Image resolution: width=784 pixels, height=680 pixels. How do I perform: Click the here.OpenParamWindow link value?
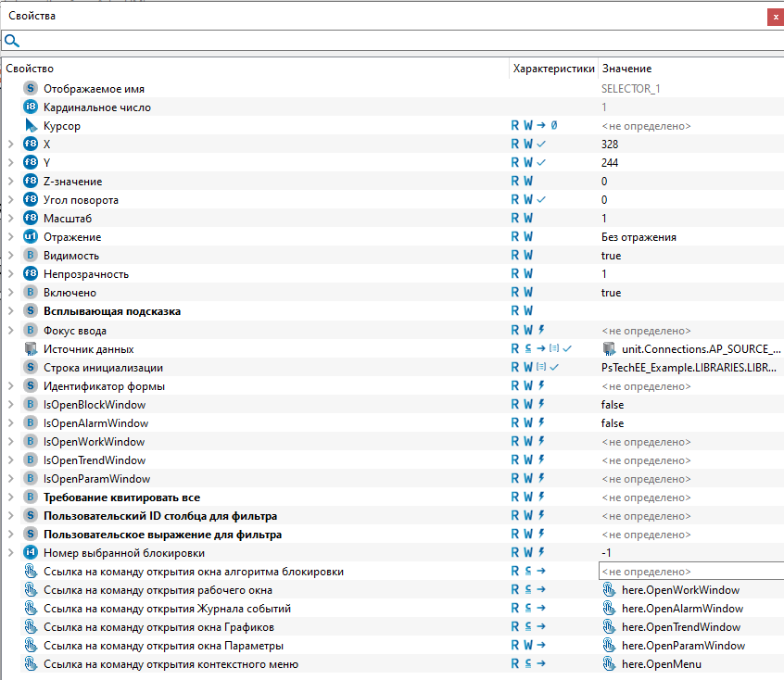(683, 646)
